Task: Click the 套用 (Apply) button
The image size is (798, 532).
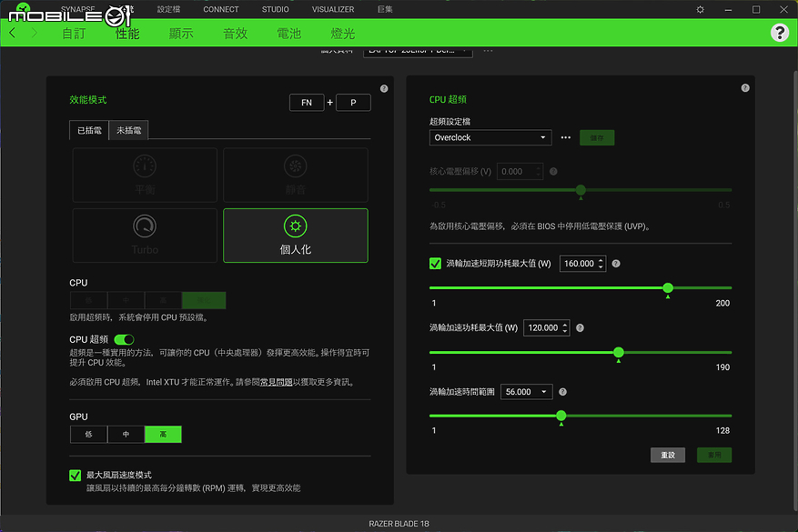Action: tap(714, 456)
